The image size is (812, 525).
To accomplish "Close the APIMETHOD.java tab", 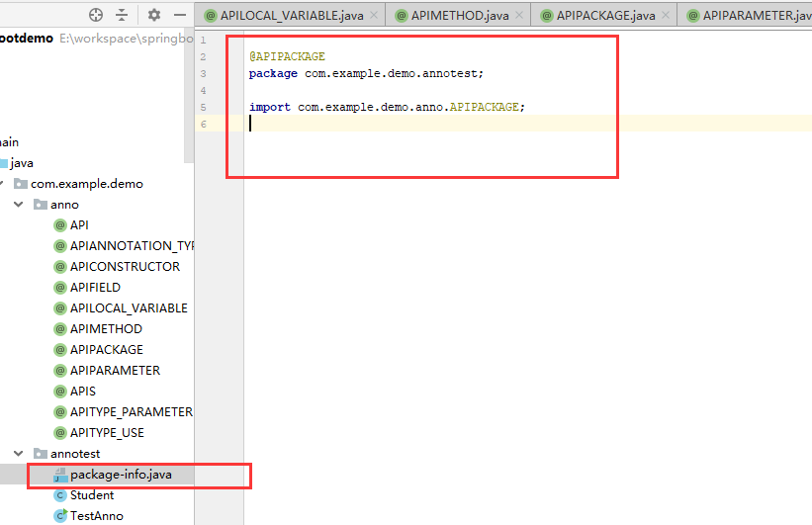I will tap(519, 15).
